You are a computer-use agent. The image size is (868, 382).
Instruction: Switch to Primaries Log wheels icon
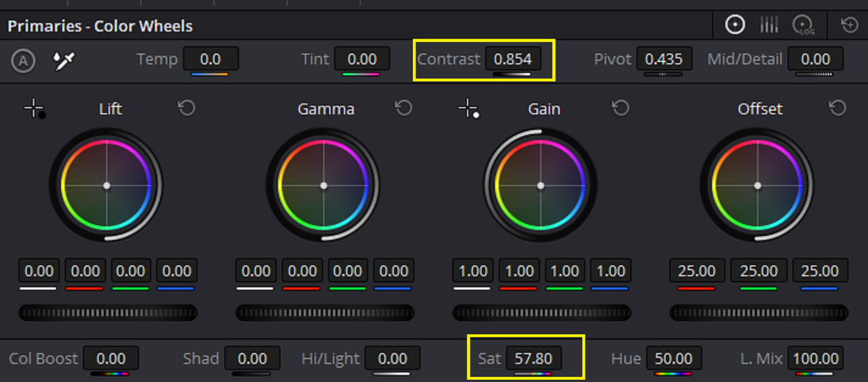(804, 25)
